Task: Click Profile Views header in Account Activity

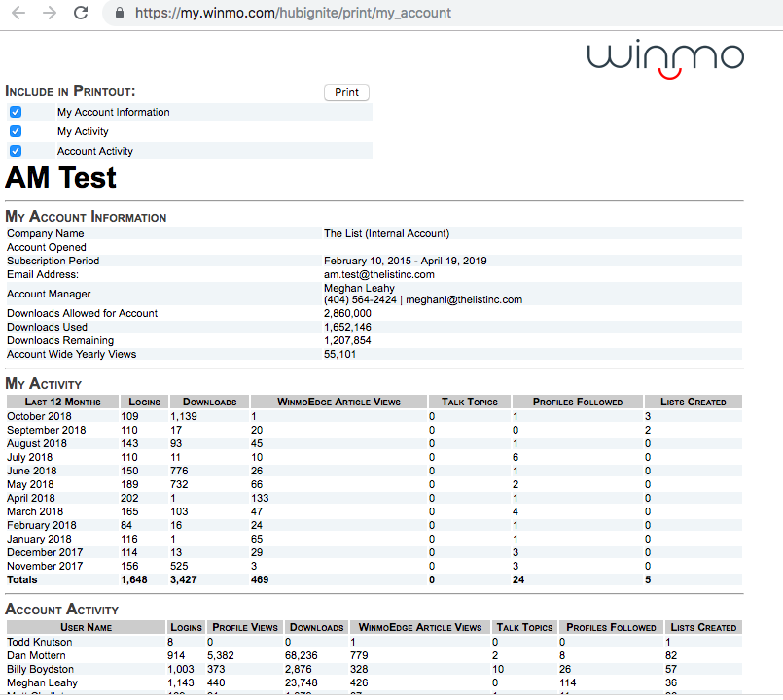Action: pos(245,628)
